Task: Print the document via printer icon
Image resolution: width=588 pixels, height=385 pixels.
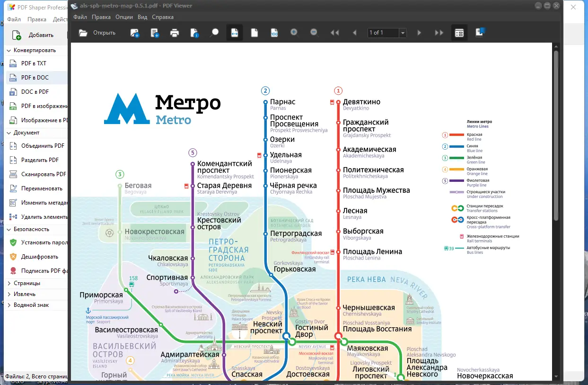Action: pyautogui.click(x=175, y=33)
